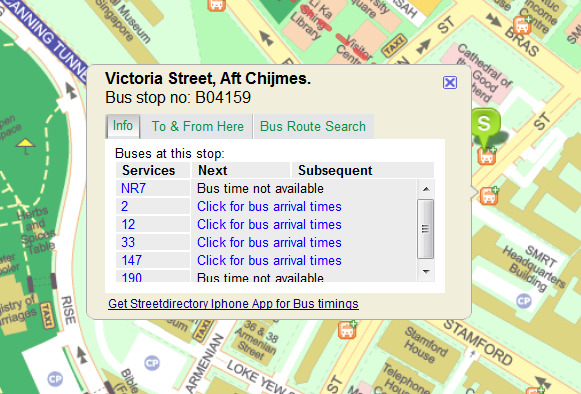Switch to the Info tab
The image size is (581, 394).
pos(123,126)
